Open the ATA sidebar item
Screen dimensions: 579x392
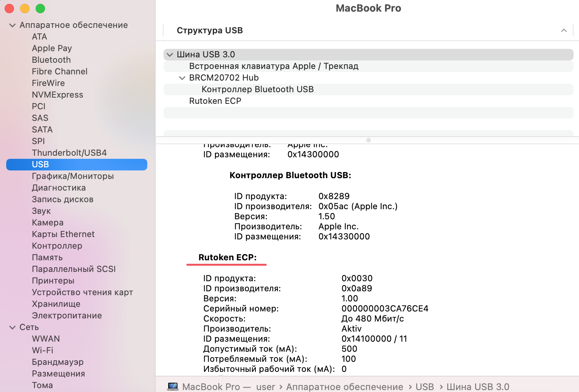40,37
